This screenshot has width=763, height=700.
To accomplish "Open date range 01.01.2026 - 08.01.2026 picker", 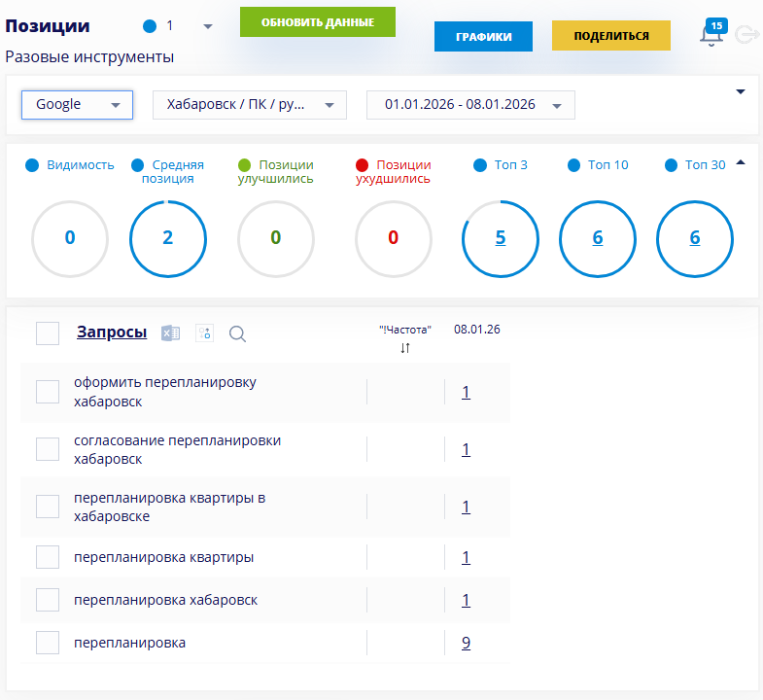I will 470,105.
